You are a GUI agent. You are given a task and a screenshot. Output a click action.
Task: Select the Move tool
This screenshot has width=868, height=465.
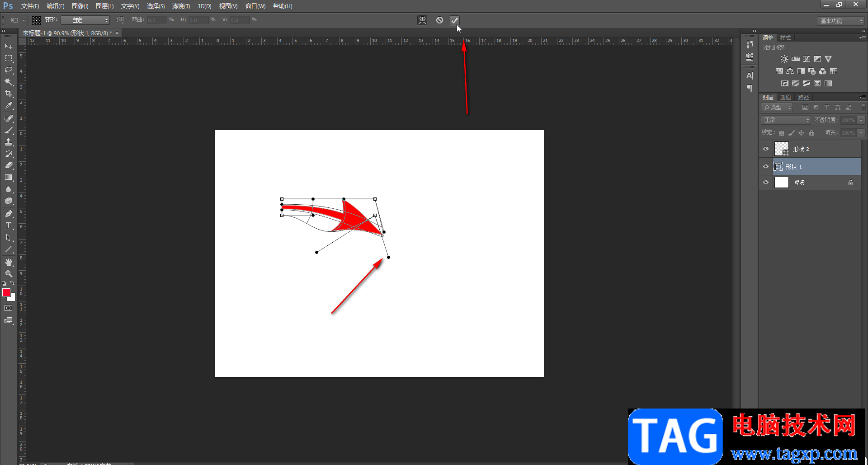9,47
